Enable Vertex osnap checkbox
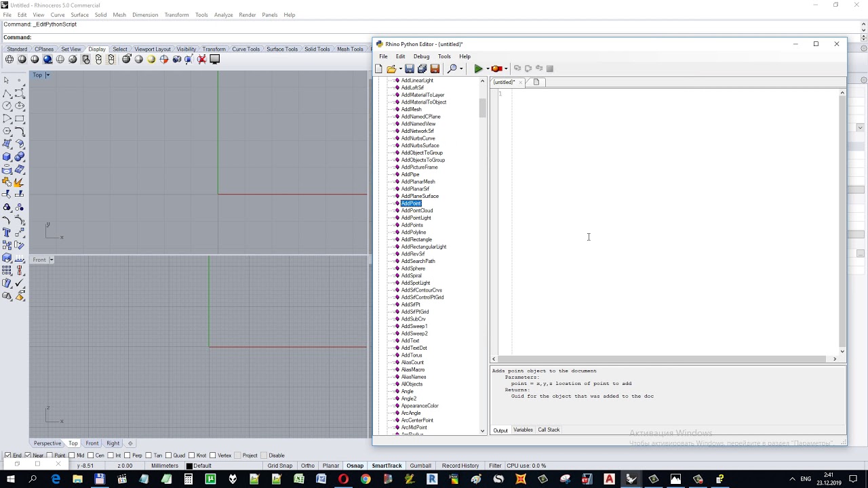 point(212,455)
